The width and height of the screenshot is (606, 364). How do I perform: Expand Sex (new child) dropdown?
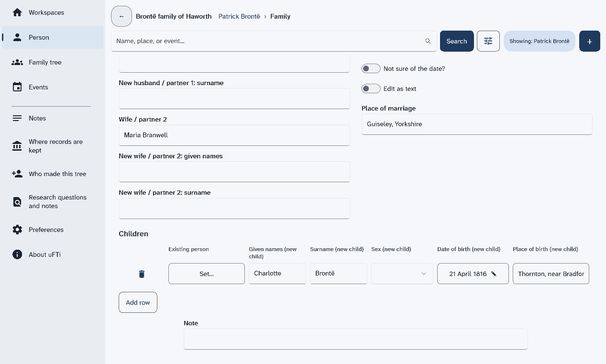point(402,274)
